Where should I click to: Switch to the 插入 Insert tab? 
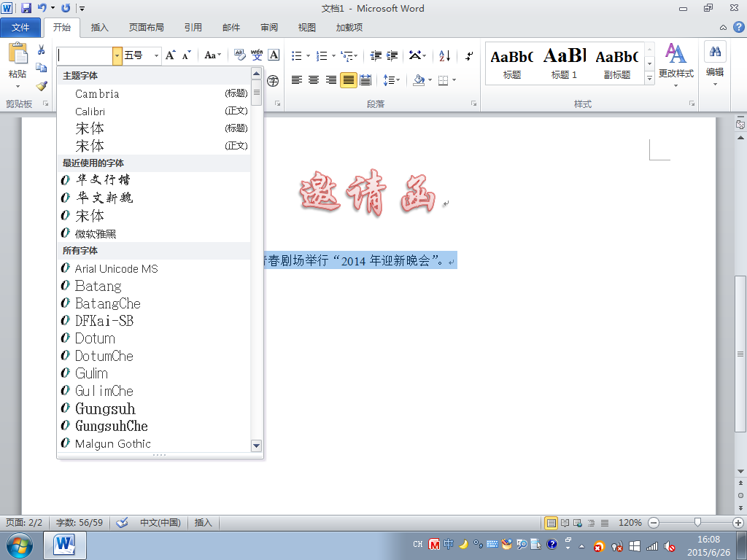click(x=99, y=27)
